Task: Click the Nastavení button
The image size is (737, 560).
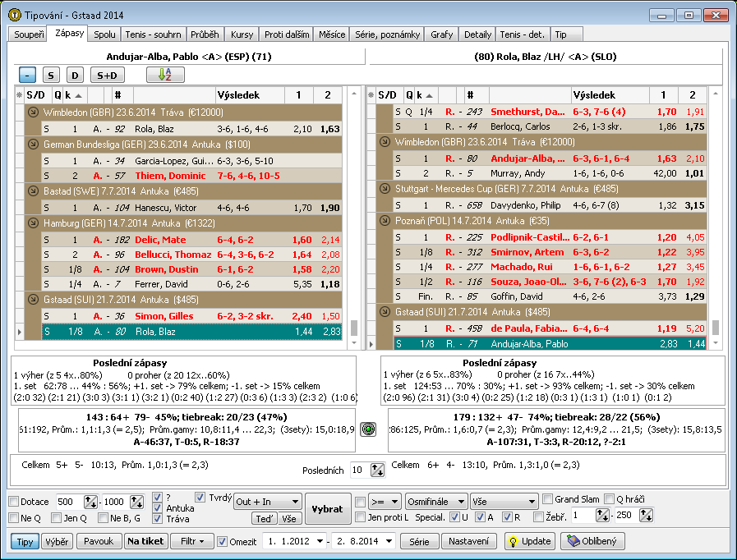Action: click(468, 541)
